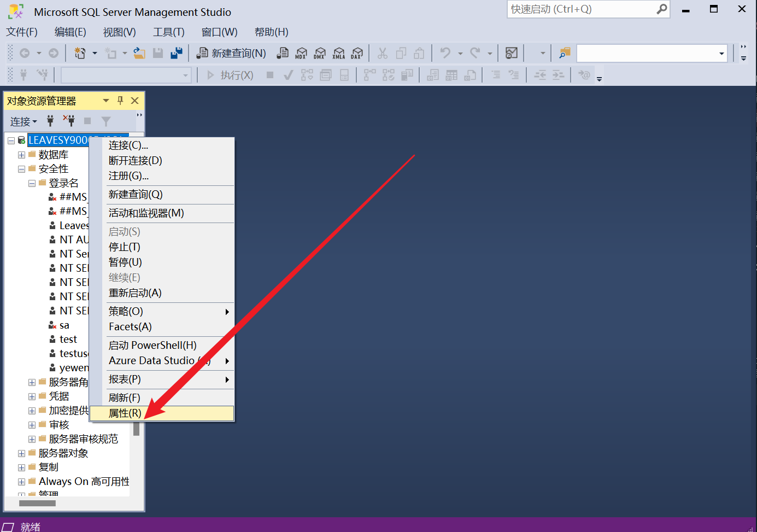Open the database selector combo box
The width and height of the screenshot is (757, 532).
[x=126, y=75]
